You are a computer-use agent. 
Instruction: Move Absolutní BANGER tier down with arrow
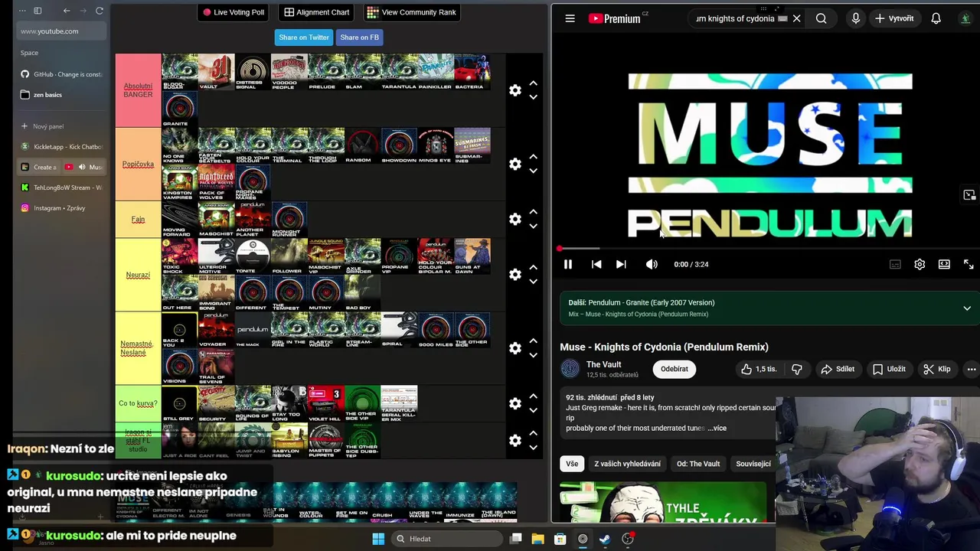(533, 97)
